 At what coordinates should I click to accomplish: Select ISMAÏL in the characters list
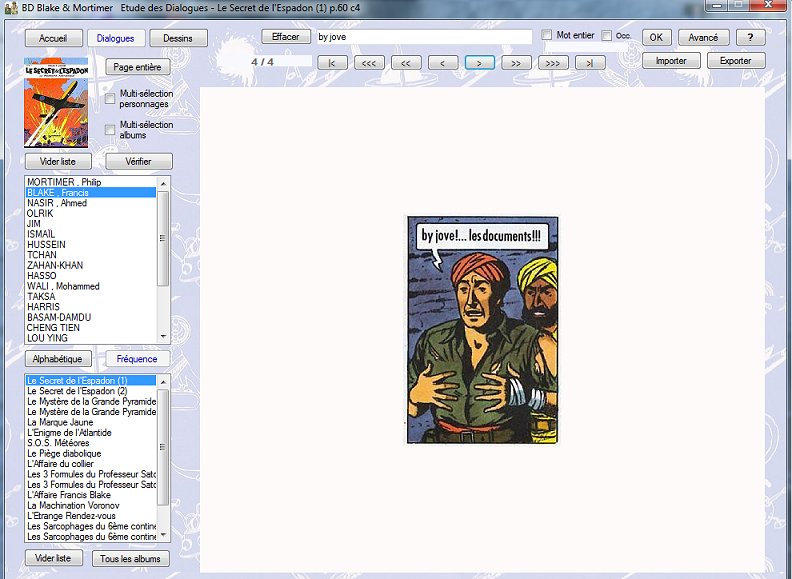click(91, 234)
